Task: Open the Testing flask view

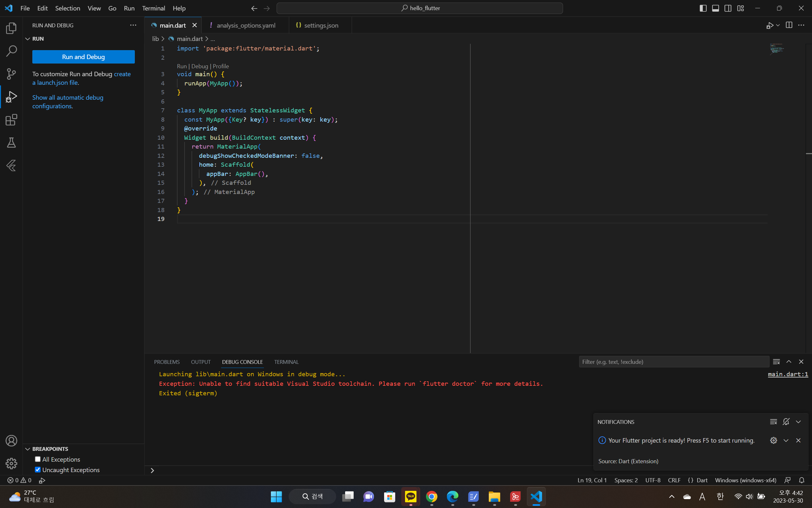Action: (x=11, y=143)
